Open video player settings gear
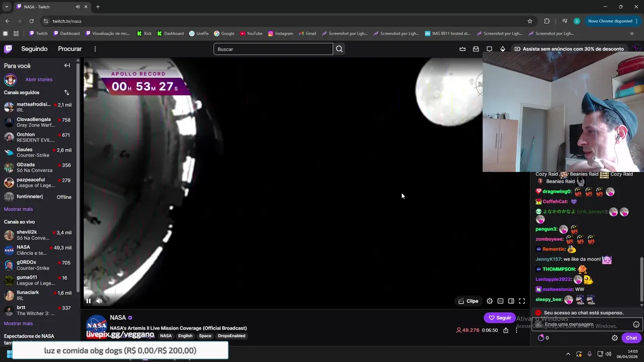The width and height of the screenshot is (644, 362). pos(490,301)
